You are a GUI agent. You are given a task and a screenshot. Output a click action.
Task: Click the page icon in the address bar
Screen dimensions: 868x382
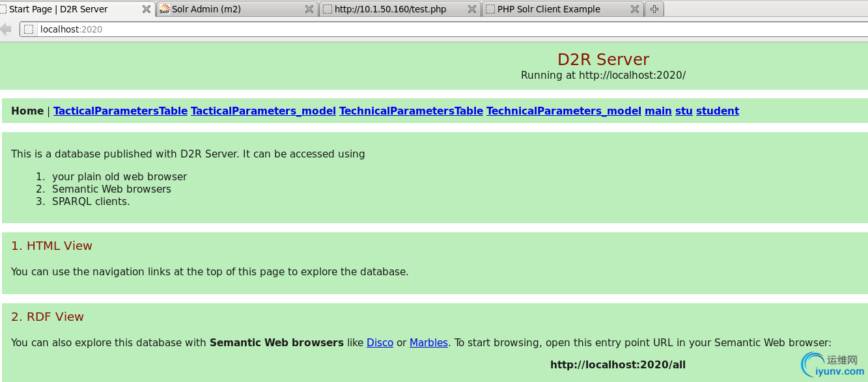coord(29,29)
